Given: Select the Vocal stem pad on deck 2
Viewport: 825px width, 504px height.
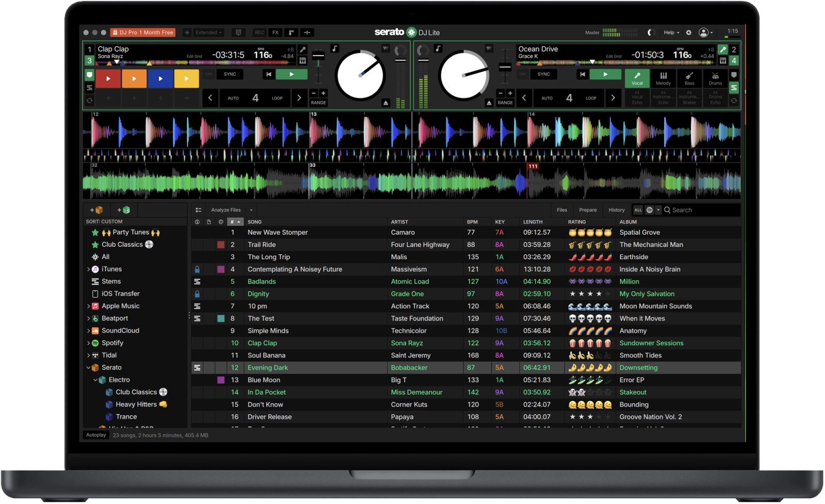Looking at the screenshot, I should pyautogui.click(x=637, y=78).
